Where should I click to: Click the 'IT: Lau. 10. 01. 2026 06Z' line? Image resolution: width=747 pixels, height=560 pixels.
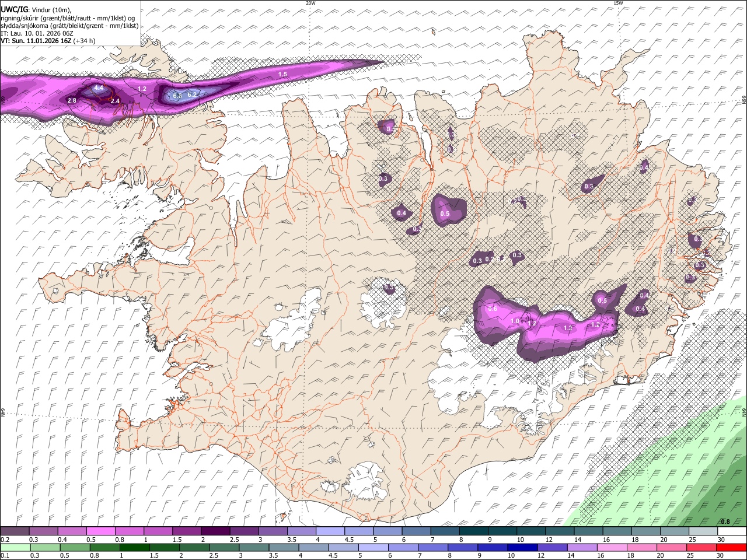click(x=37, y=33)
